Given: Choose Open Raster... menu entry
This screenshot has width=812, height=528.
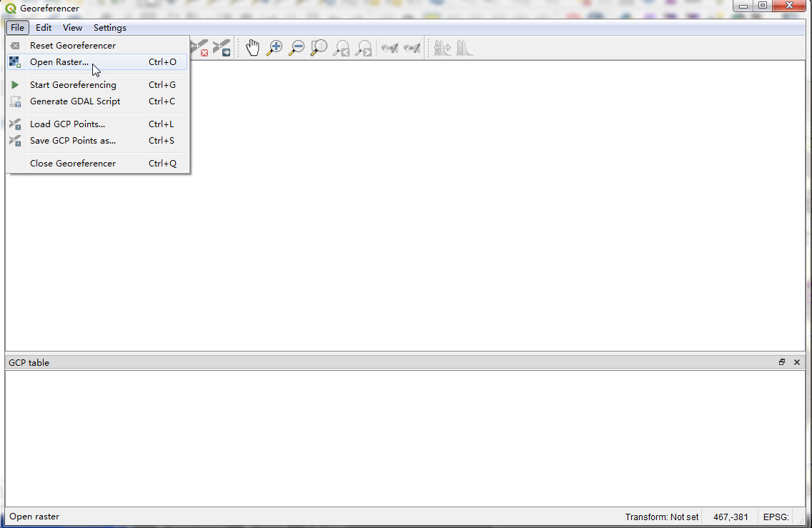Looking at the screenshot, I should (x=97, y=62).
